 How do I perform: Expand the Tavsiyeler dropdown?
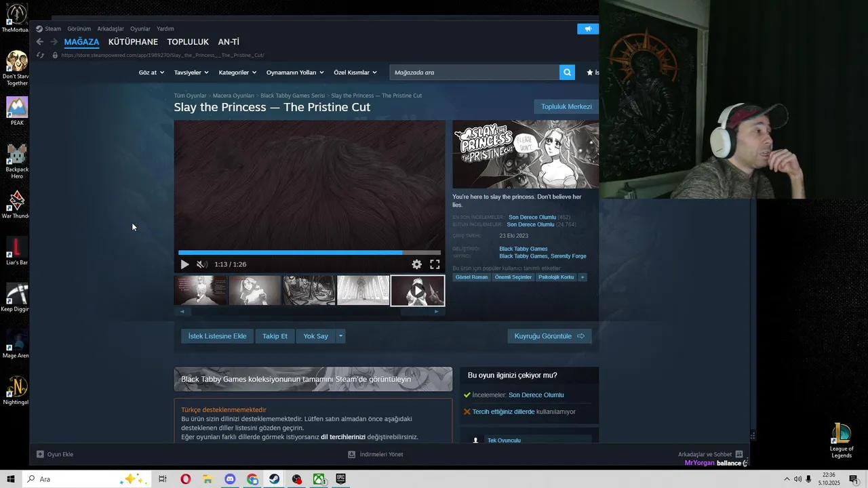coord(191,73)
